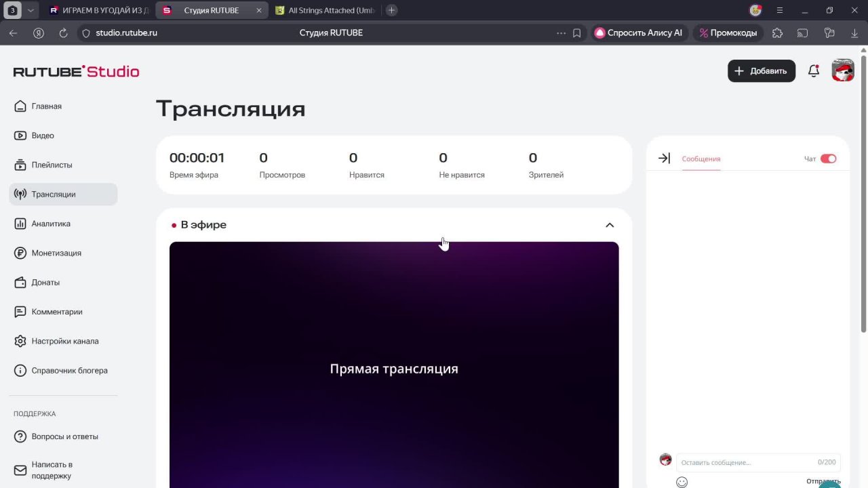Open Аналитика from the sidebar
Image resolution: width=868 pixels, height=488 pixels.
[51, 224]
